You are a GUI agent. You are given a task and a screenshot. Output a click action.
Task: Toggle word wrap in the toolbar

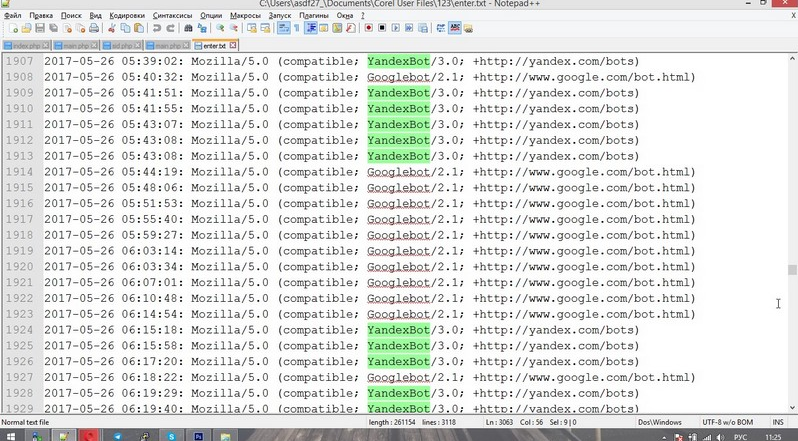coord(283,29)
